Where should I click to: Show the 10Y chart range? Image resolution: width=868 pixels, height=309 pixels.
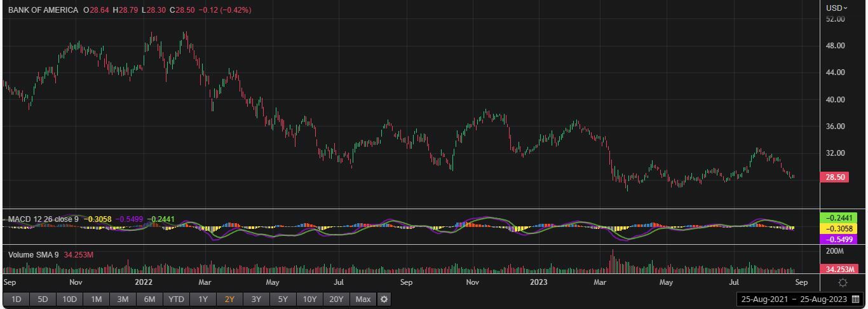click(310, 299)
